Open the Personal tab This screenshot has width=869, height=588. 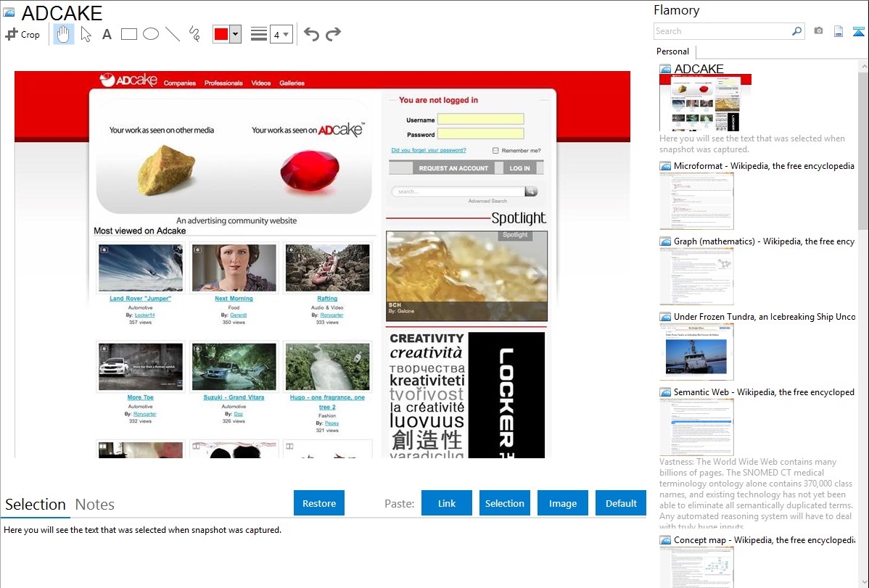tap(673, 51)
